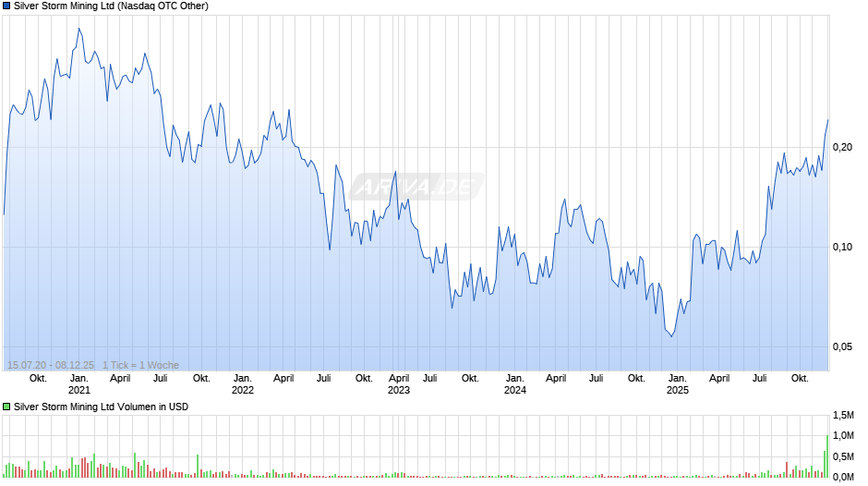Image resolution: width=868 pixels, height=486 pixels.
Task: Click the price line's low point near Jan. 2025
Action: click(672, 336)
